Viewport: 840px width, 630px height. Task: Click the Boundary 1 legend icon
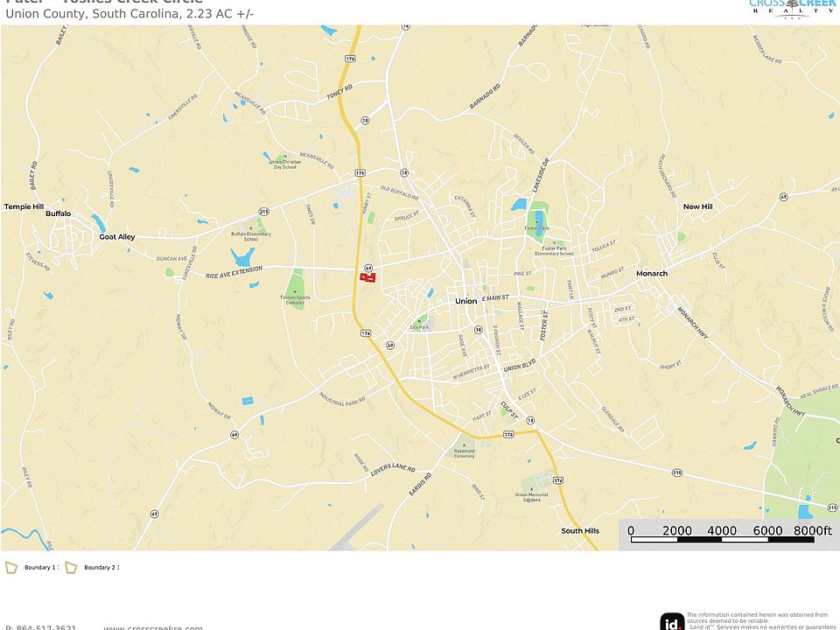click(x=11, y=568)
